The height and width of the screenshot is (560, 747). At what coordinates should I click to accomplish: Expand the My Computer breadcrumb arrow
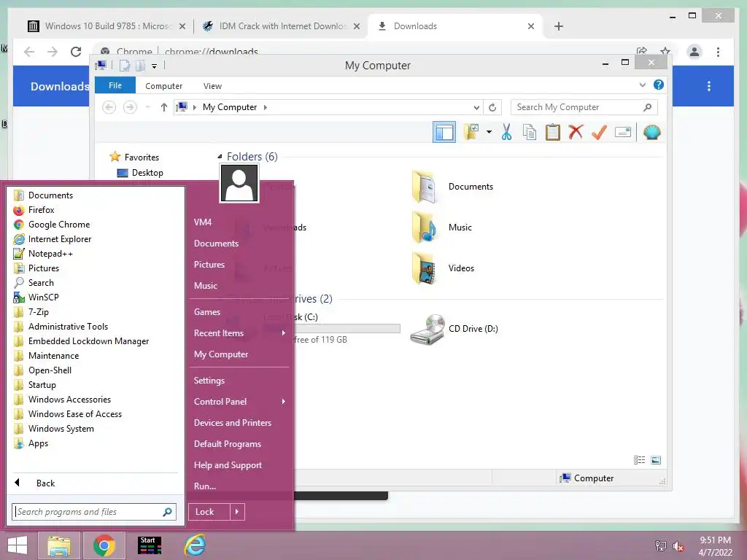[266, 107]
